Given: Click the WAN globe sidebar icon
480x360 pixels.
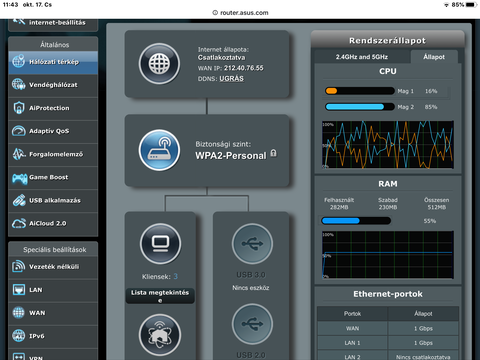Looking at the screenshot, I should [19, 313].
